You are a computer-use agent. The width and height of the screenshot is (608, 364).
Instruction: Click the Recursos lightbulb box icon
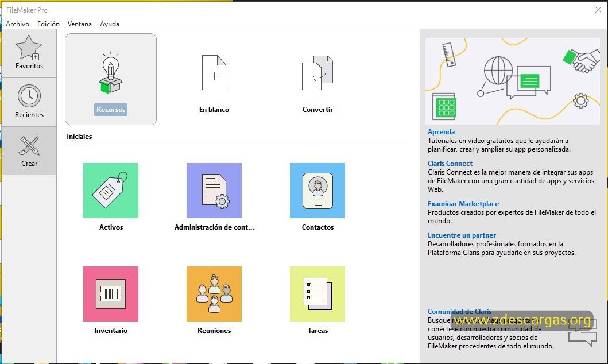tap(111, 73)
